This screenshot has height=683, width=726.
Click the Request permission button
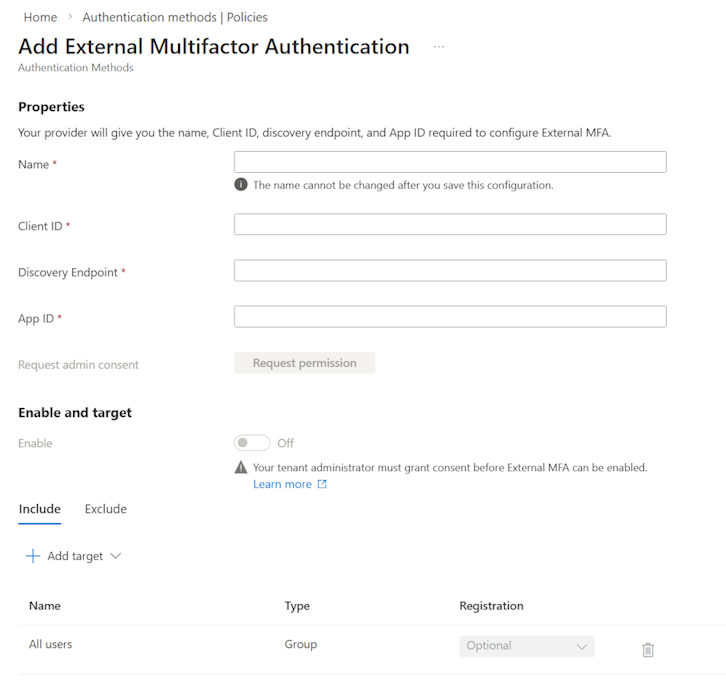coord(304,363)
